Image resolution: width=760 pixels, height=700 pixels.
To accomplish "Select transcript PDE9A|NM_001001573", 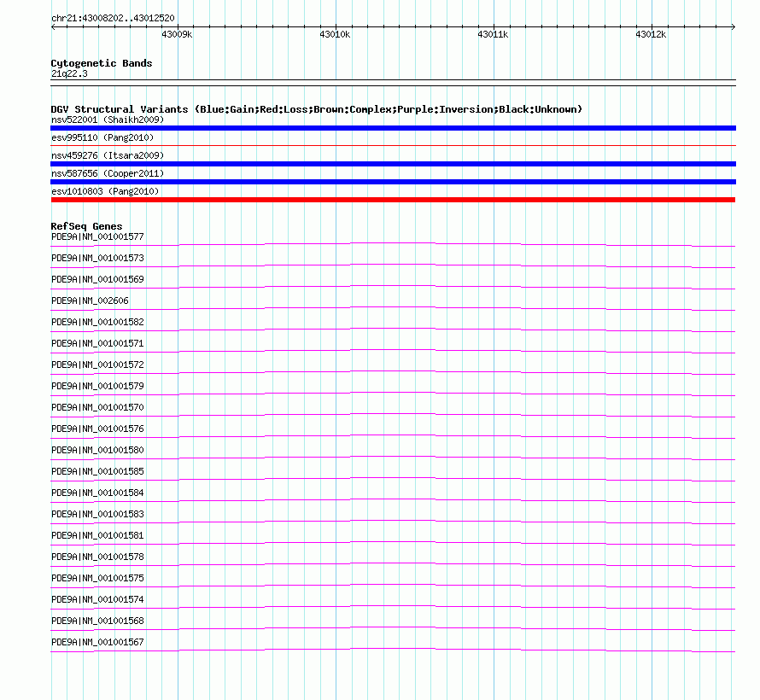I will [97, 258].
